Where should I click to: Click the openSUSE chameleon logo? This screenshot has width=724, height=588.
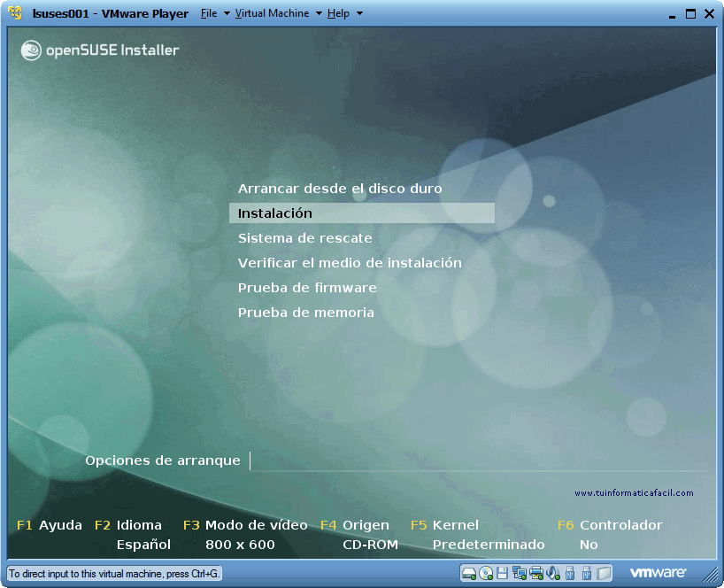click(31, 50)
